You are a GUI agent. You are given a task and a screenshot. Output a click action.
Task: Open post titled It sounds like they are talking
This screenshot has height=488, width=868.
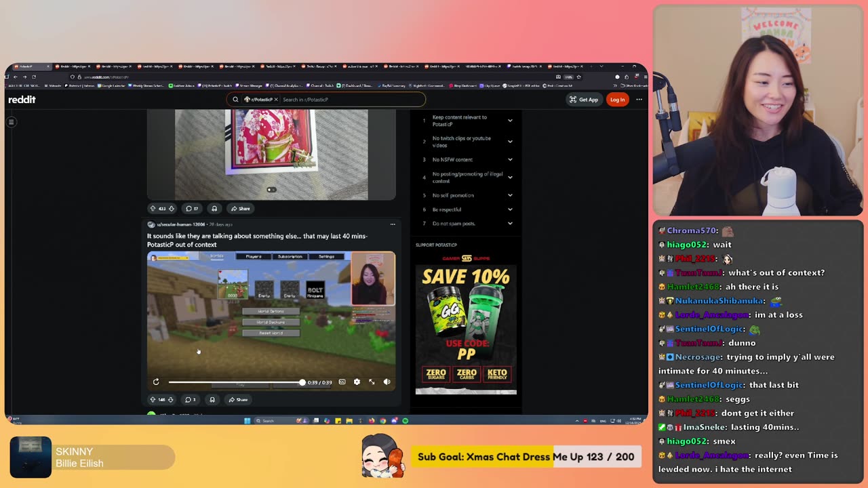(x=257, y=240)
